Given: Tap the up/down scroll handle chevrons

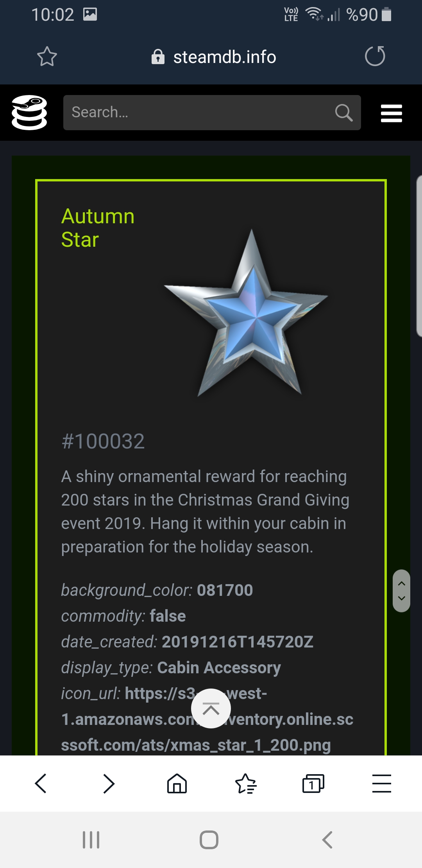Looking at the screenshot, I should pyautogui.click(x=401, y=591).
